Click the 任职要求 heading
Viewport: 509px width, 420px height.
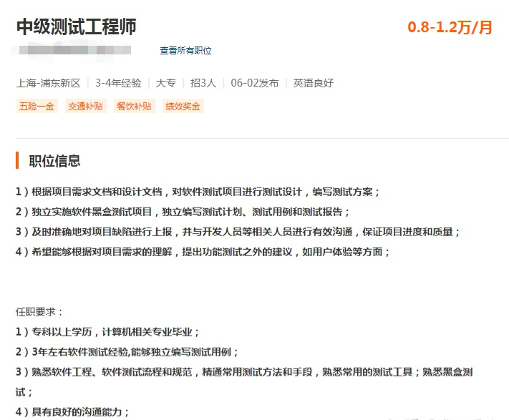[39, 312]
